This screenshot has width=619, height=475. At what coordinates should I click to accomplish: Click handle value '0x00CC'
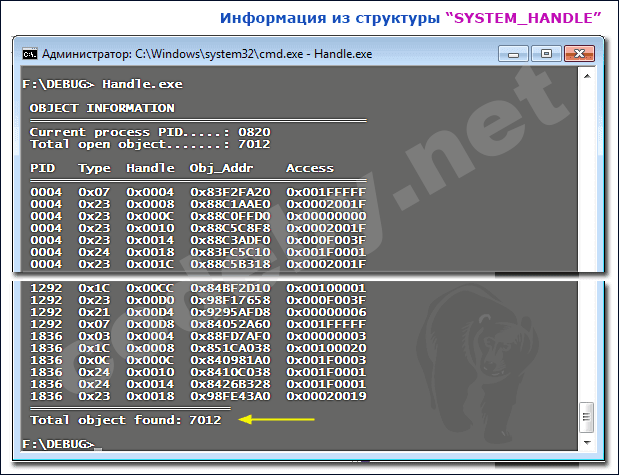tap(150, 288)
